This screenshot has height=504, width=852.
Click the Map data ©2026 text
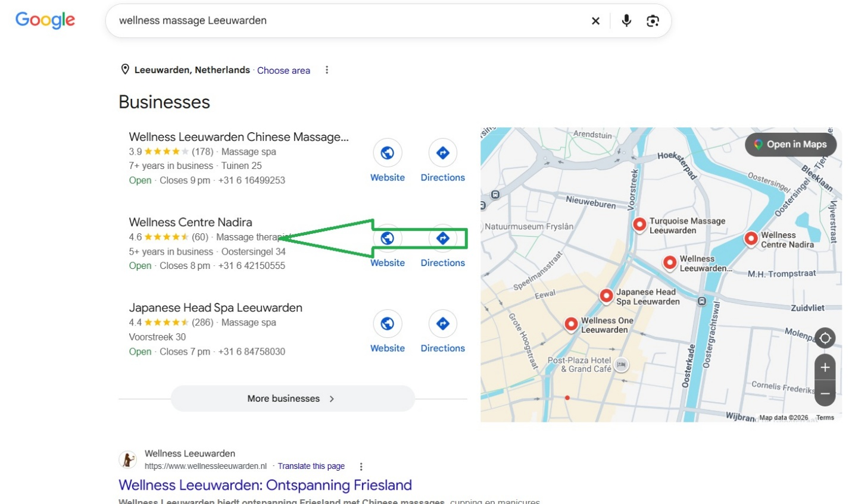(784, 418)
